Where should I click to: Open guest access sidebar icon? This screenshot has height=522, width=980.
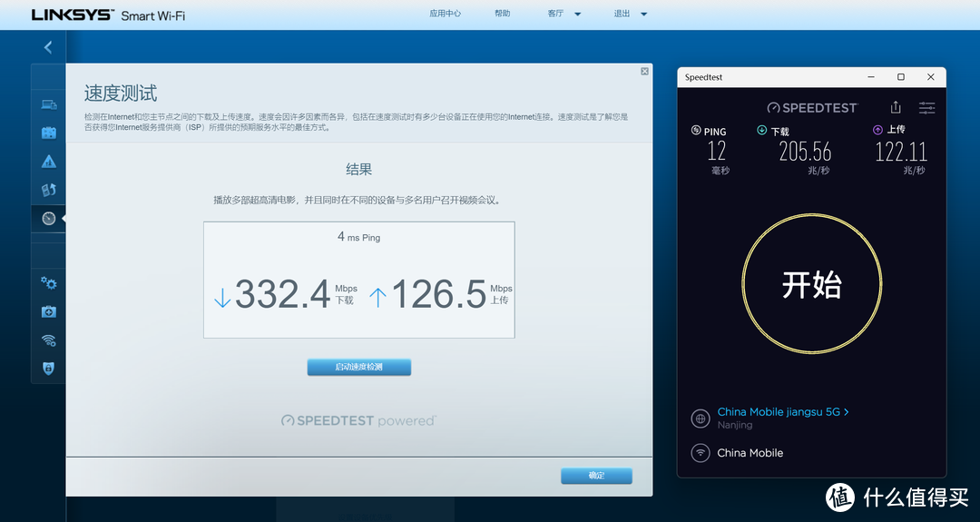click(49, 133)
